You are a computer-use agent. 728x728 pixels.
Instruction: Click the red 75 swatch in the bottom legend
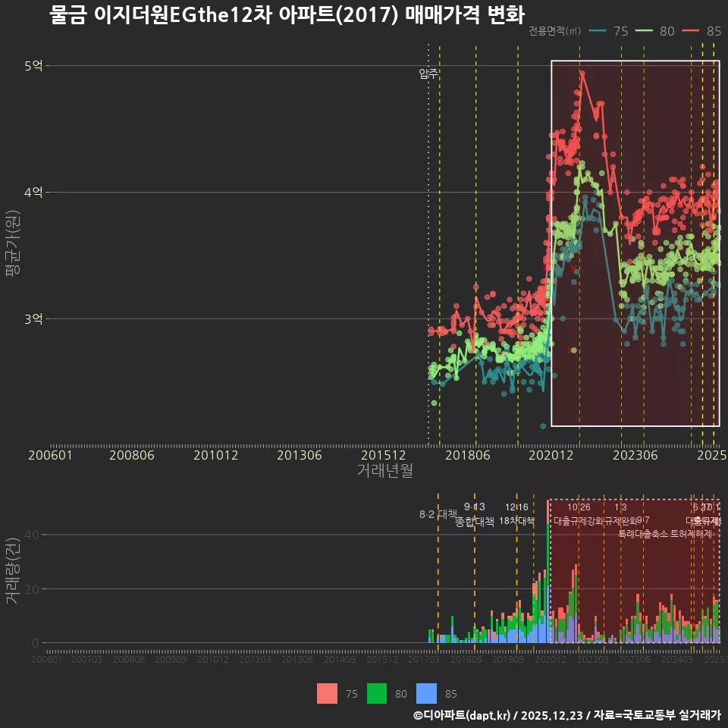tap(328, 693)
